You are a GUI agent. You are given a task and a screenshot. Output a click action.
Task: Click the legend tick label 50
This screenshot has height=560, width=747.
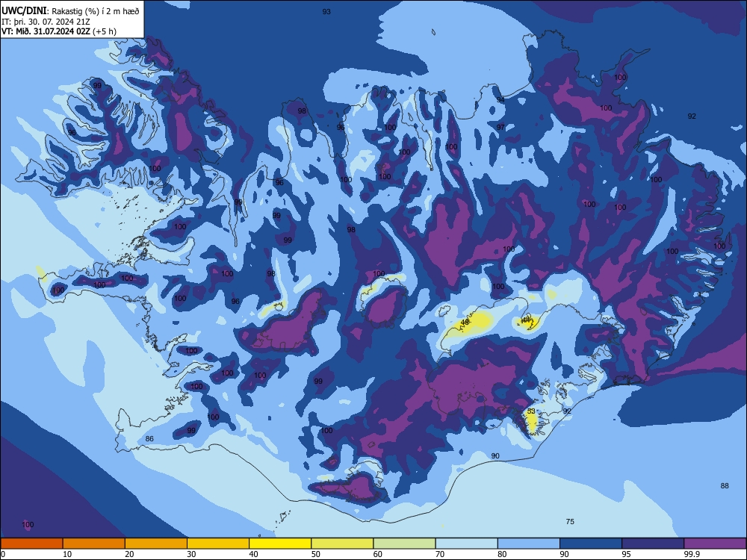(x=316, y=554)
